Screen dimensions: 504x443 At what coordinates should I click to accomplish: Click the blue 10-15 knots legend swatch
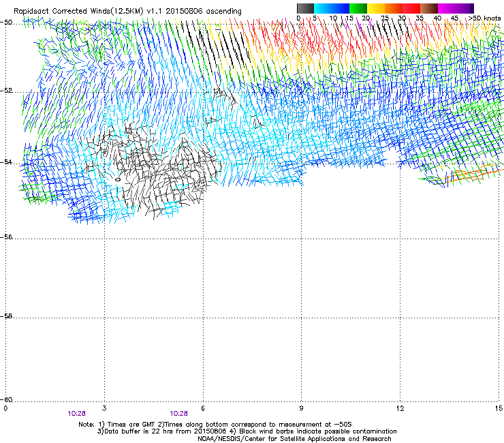point(341,8)
